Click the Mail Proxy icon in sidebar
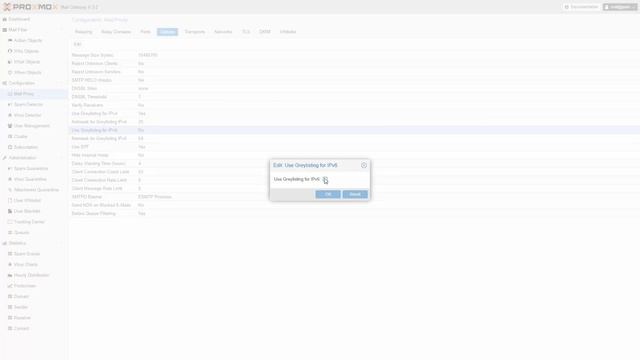This screenshot has width=640, height=360. [x=10, y=94]
